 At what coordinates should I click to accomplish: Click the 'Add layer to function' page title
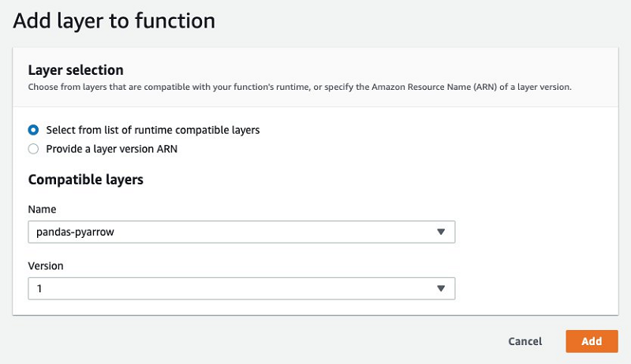tap(114, 21)
